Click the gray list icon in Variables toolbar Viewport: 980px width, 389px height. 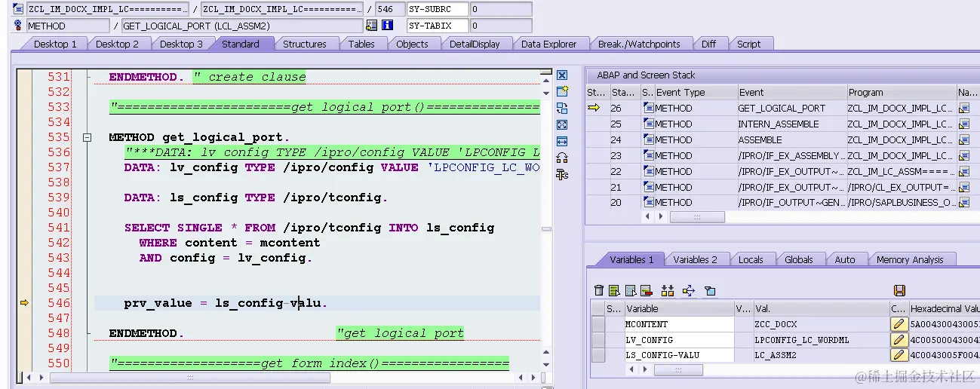[x=629, y=290]
